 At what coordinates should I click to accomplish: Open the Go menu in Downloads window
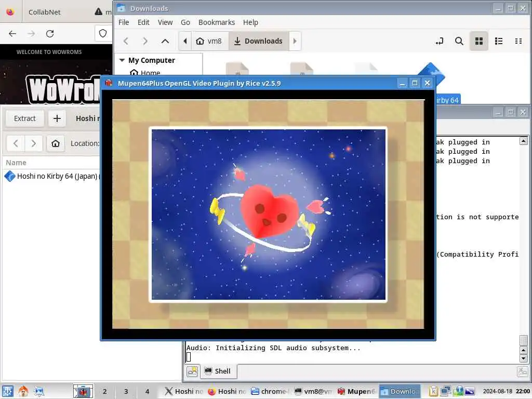[x=185, y=22]
